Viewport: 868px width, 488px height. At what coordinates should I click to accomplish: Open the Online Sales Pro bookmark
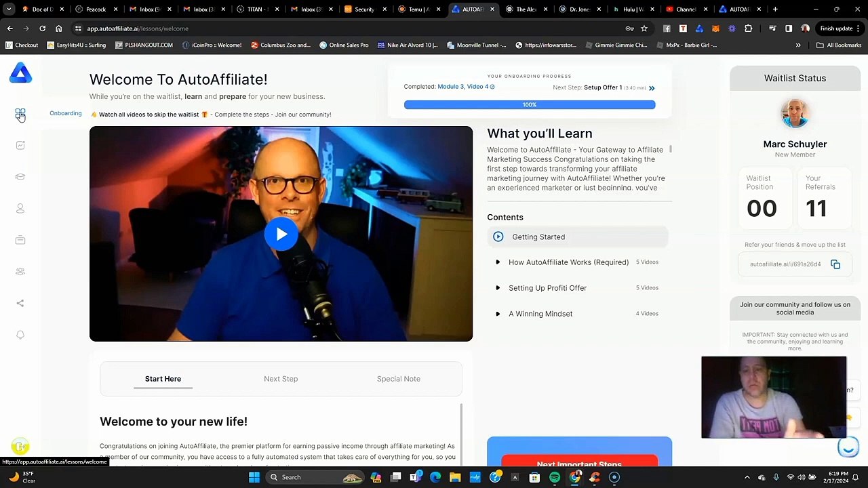coord(343,45)
